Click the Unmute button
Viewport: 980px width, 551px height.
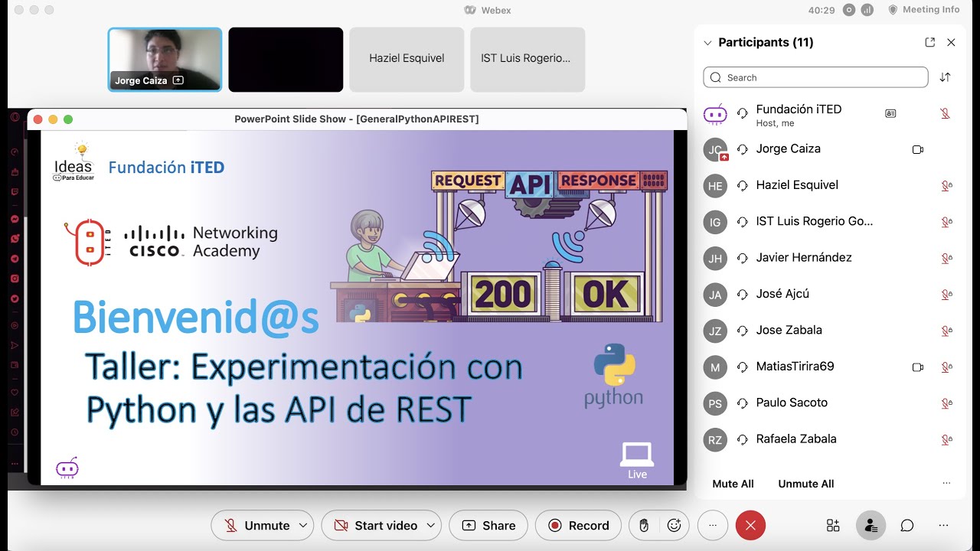256,526
